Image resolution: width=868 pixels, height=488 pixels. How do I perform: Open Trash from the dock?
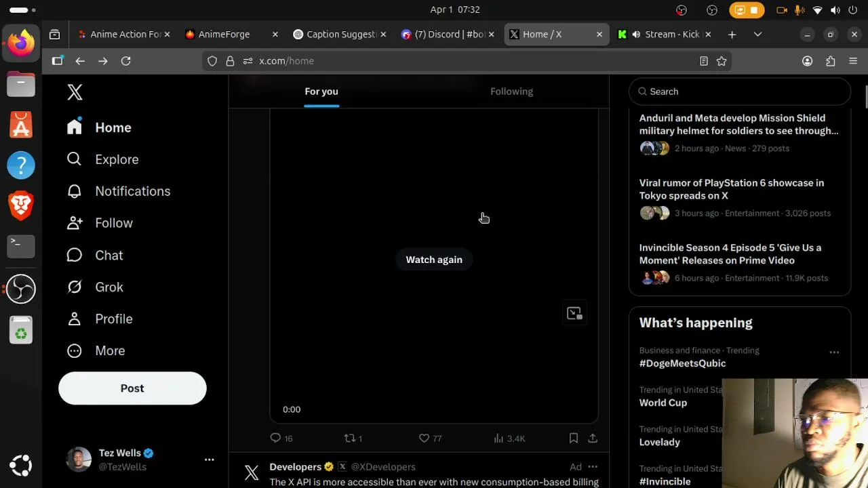coord(21,331)
